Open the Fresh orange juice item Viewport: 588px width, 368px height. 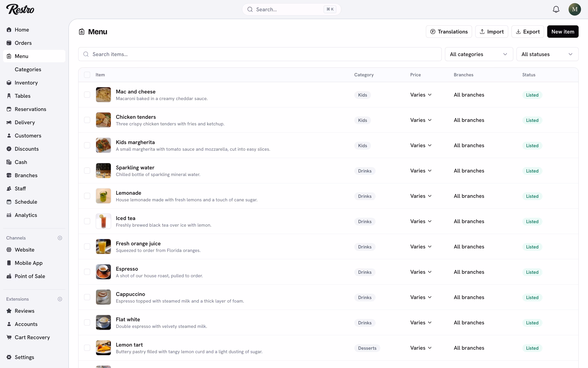(138, 243)
